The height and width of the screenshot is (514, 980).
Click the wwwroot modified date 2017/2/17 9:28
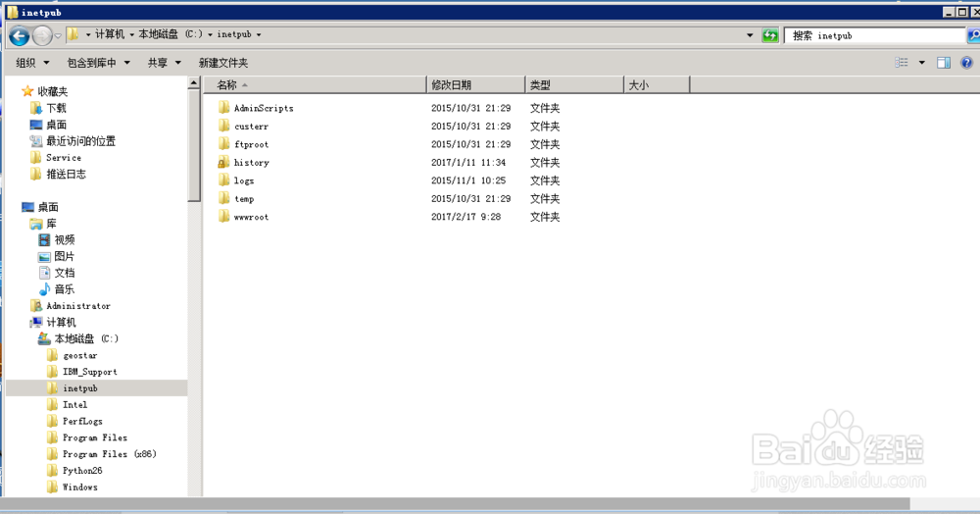coord(465,217)
